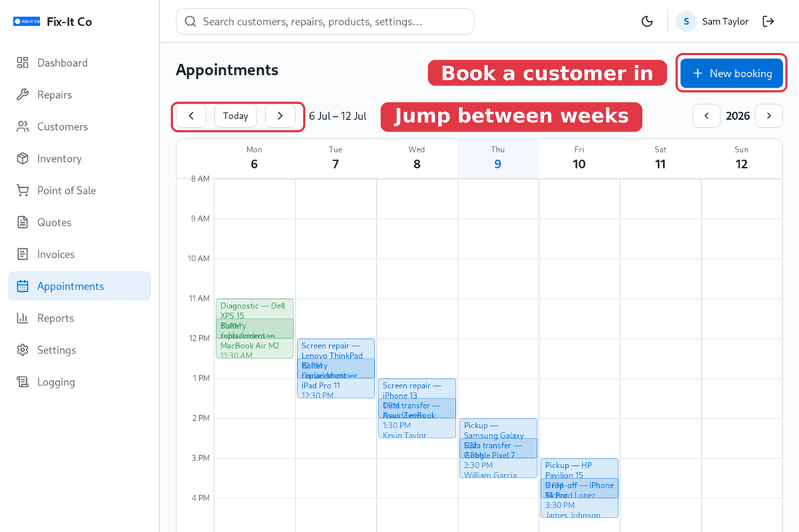Open the Reports page
Screen dimensions: 799x532
point(79,318)
